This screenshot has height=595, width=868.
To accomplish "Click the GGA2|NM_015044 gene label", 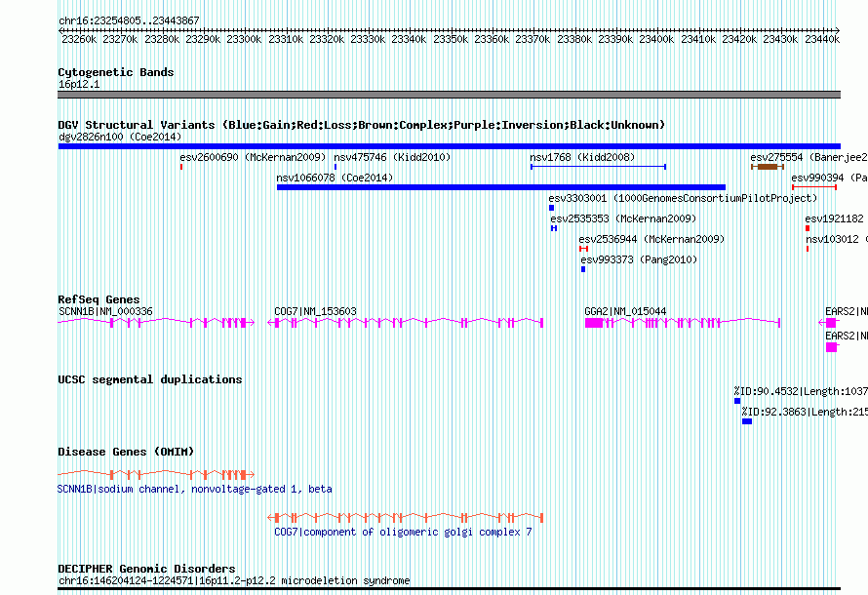I will 625,311.
